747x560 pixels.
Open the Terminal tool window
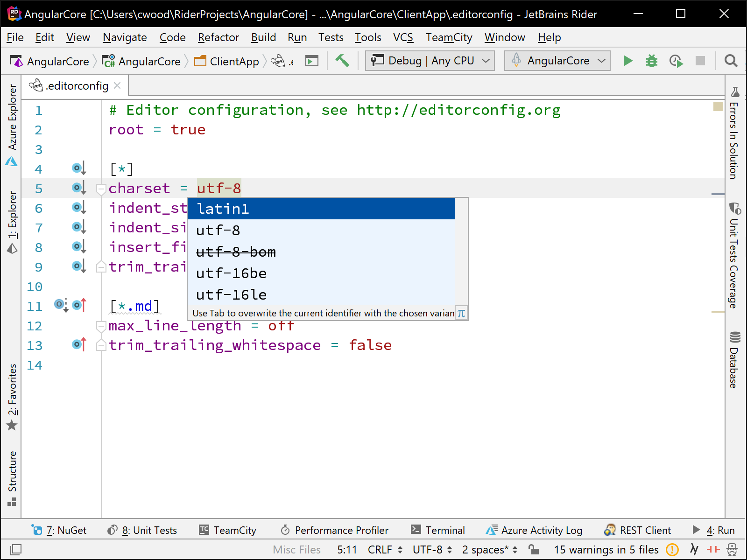point(438,530)
